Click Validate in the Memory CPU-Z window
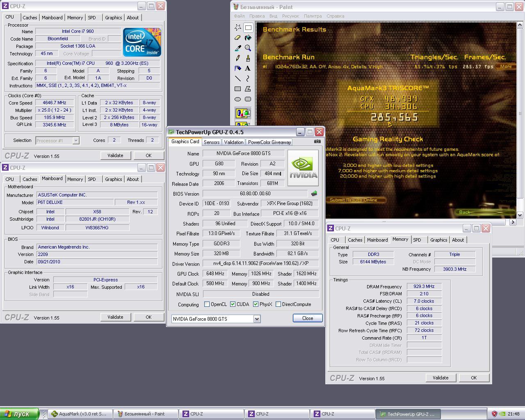The height and width of the screenshot is (420, 525). (441, 378)
